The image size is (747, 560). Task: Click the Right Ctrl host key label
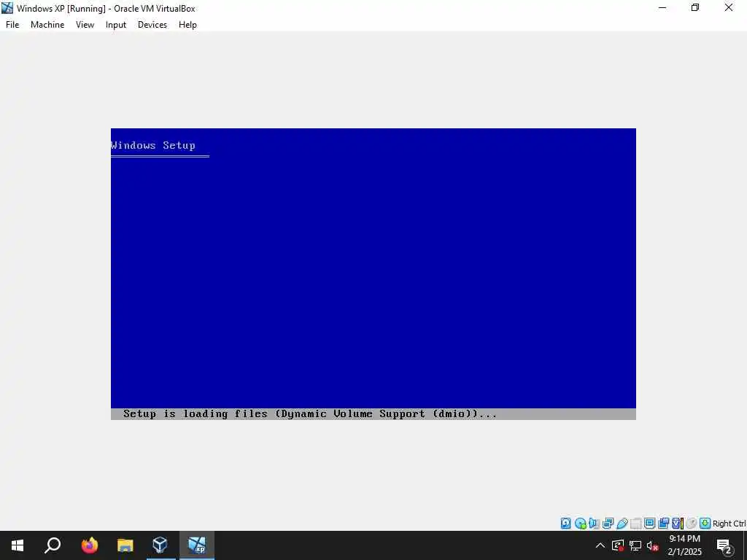pos(729,524)
